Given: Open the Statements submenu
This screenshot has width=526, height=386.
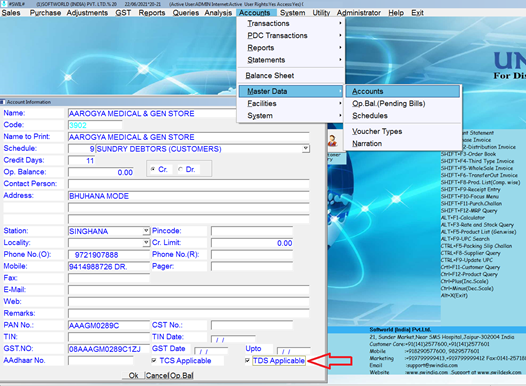Looking at the screenshot, I should (291, 60).
